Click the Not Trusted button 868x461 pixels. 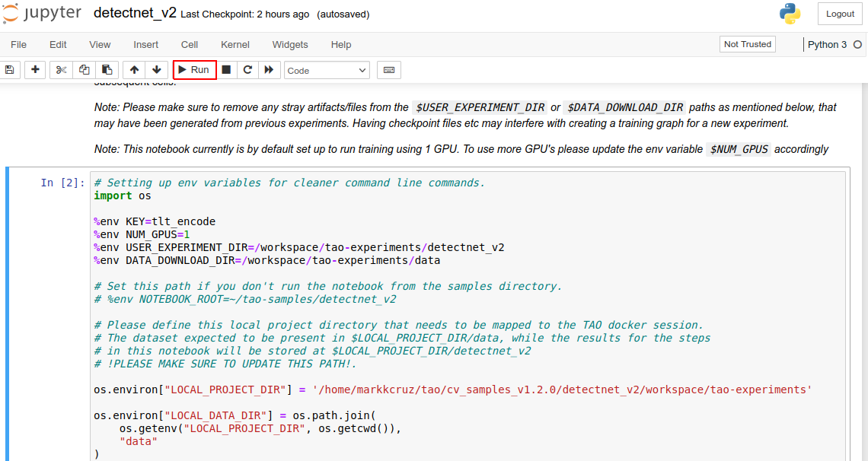pyautogui.click(x=748, y=44)
